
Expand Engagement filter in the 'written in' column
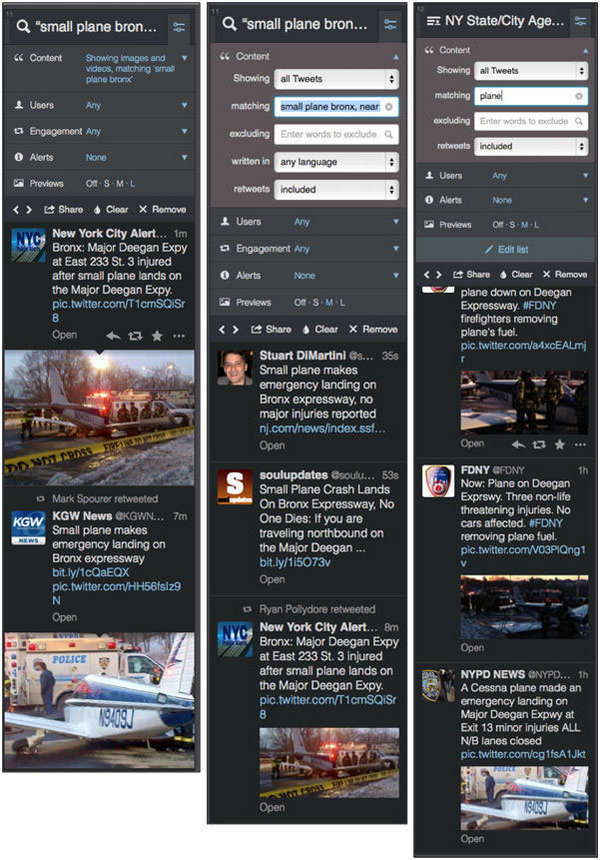pyautogui.click(x=392, y=249)
